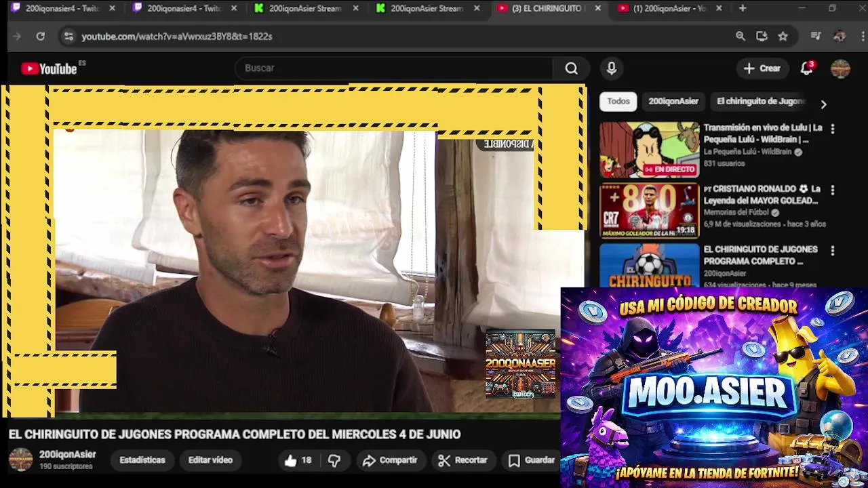
Task: Click the page zoom magnifier icon in address bar
Action: click(x=741, y=37)
